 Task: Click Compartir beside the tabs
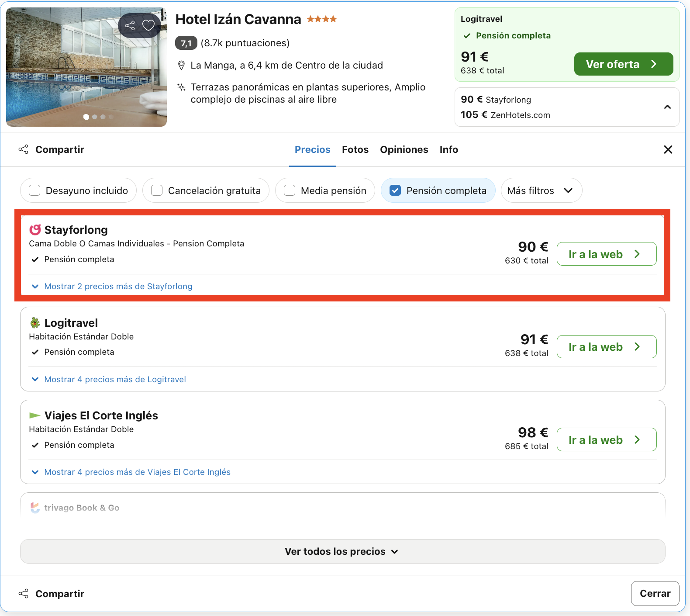(x=52, y=149)
